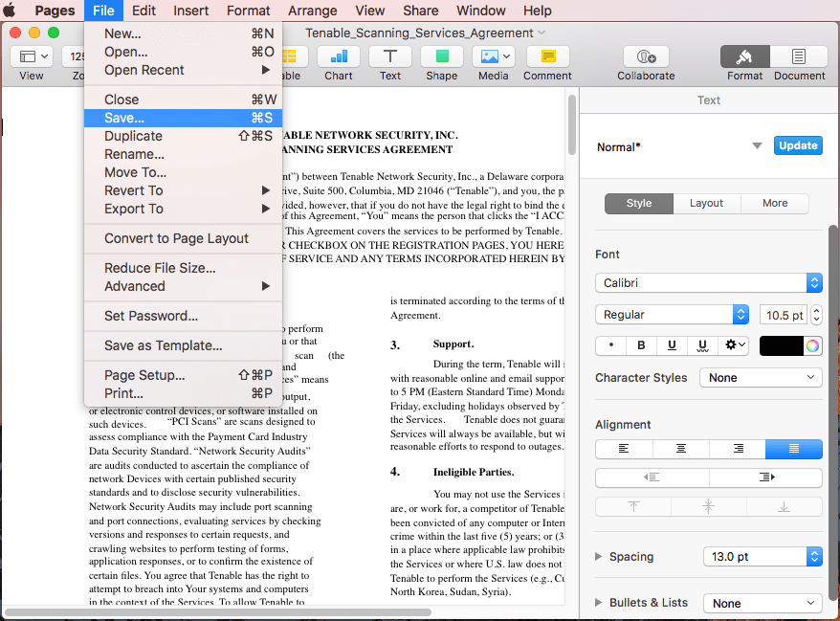This screenshot has height=621, width=840.
Task: Open the 13.0 pt spacing dropdown
Action: (x=763, y=557)
